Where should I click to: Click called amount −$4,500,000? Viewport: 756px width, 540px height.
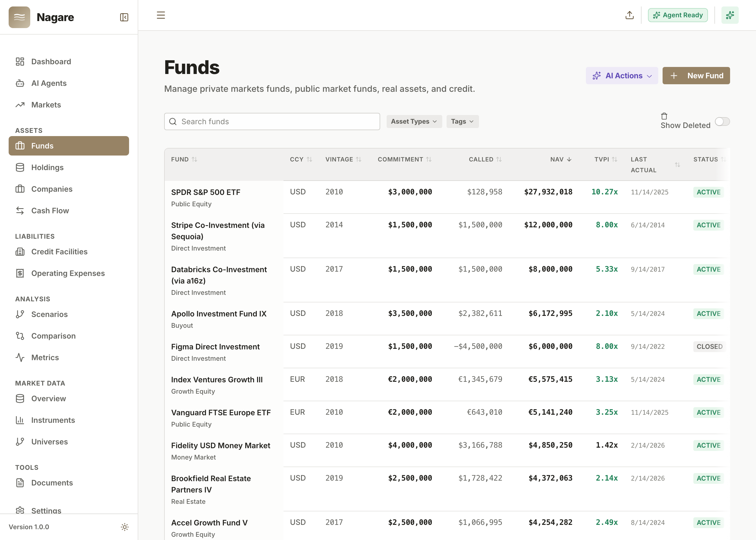pyautogui.click(x=478, y=346)
